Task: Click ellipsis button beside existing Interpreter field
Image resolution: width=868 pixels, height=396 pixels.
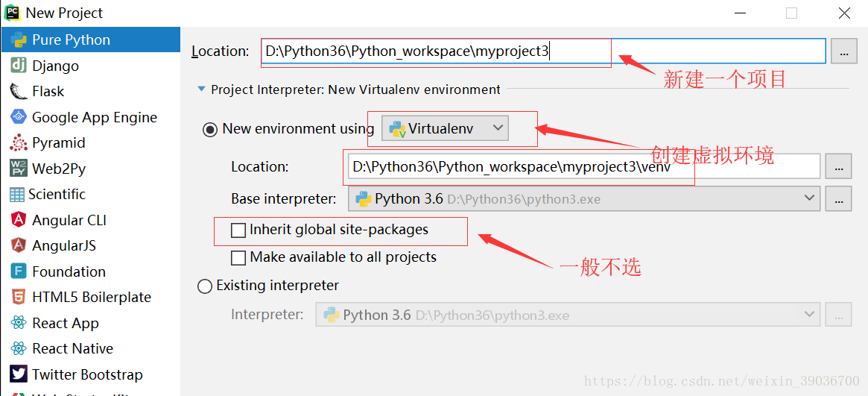Action: click(x=839, y=315)
